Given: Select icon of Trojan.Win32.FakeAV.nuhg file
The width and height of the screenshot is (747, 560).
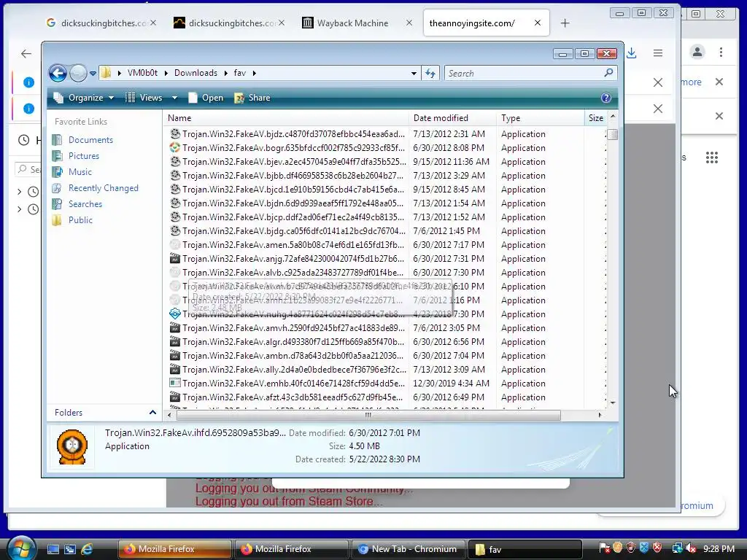Looking at the screenshot, I should click(x=175, y=314).
